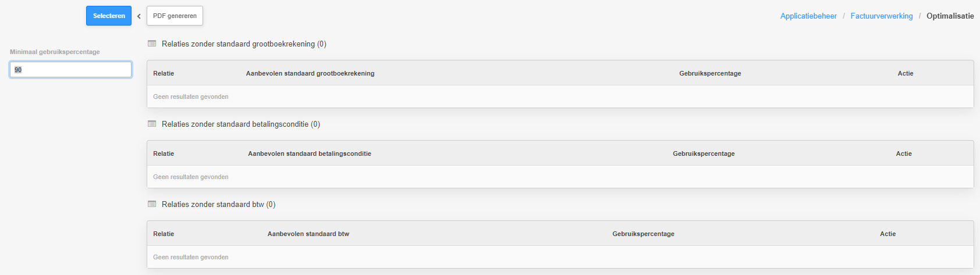The image size is (980, 275).
Task: Sort by Gebruikspercentage in the btw table
Action: (x=643, y=234)
